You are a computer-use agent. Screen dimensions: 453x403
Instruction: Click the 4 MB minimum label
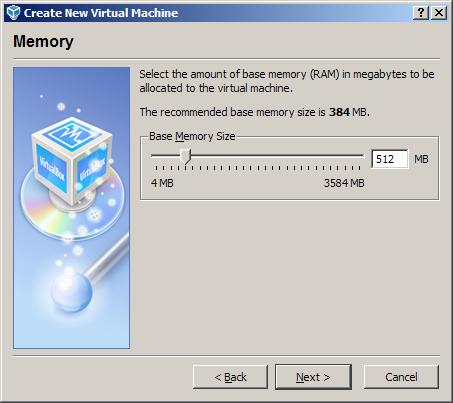point(162,183)
